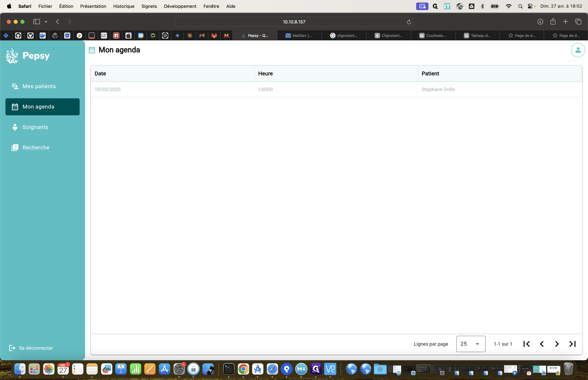The image size is (588, 380).
Task: Open the pinned Google Calendar tab
Action: pos(141,36)
